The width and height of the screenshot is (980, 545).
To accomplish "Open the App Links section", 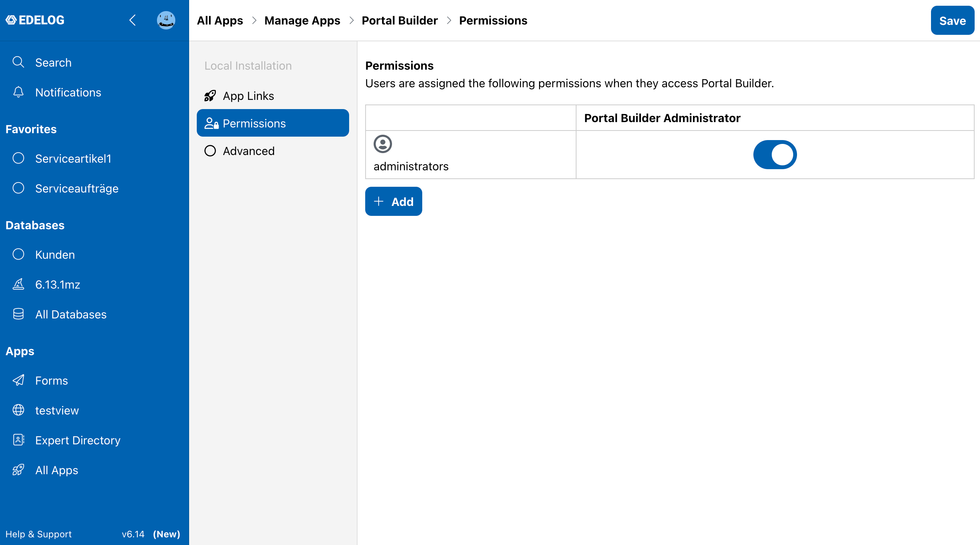I will pos(273,96).
